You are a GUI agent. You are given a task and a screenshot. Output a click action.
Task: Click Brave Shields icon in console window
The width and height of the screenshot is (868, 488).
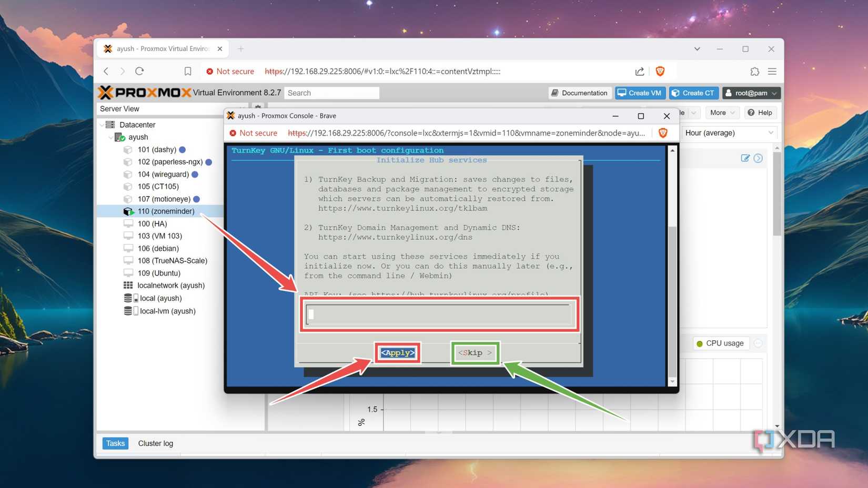coord(663,133)
